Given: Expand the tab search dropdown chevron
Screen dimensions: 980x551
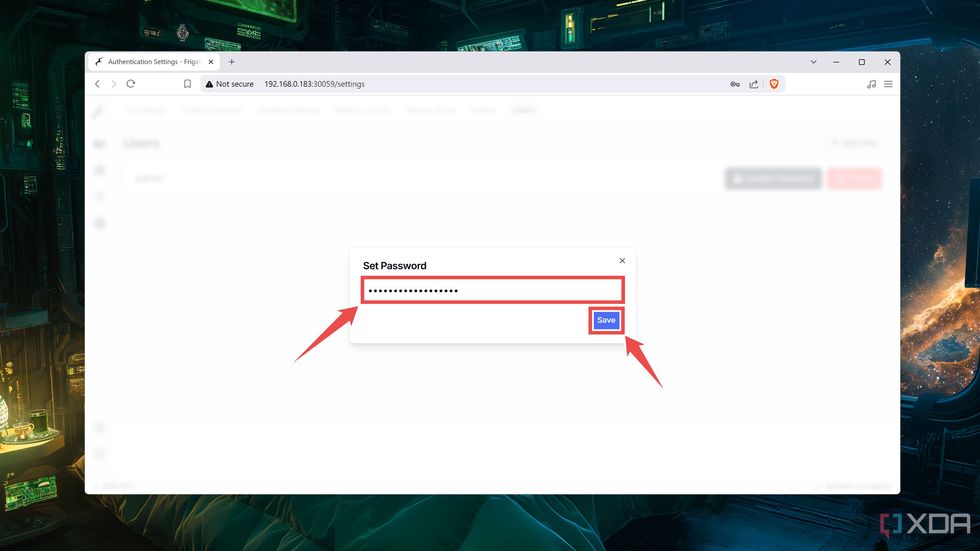Looking at the screenshot, I should tap(814, 61).
